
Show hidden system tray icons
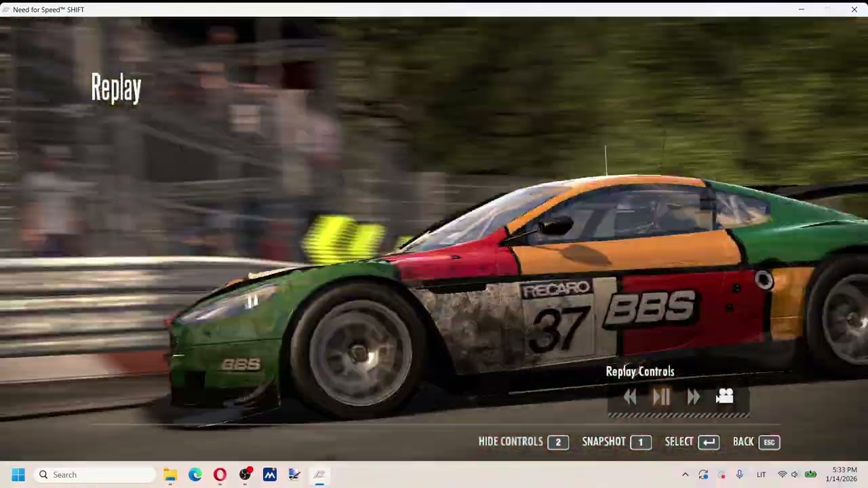point(685,474)
